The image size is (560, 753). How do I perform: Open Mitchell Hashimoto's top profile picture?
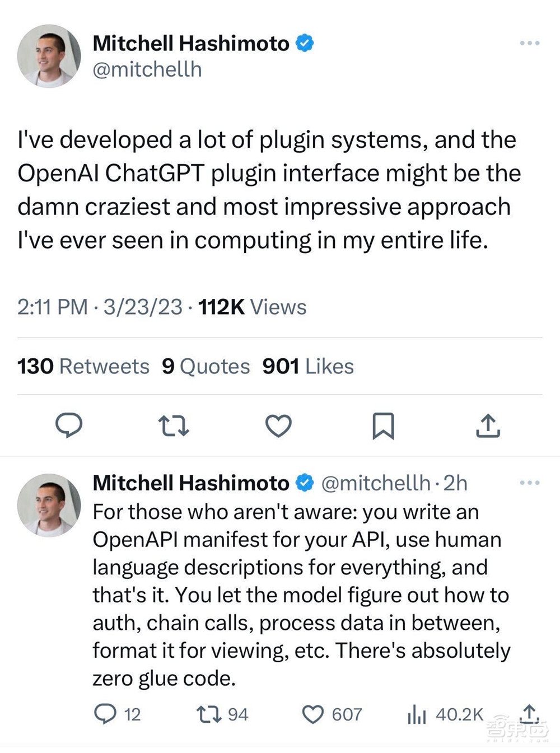49,56
